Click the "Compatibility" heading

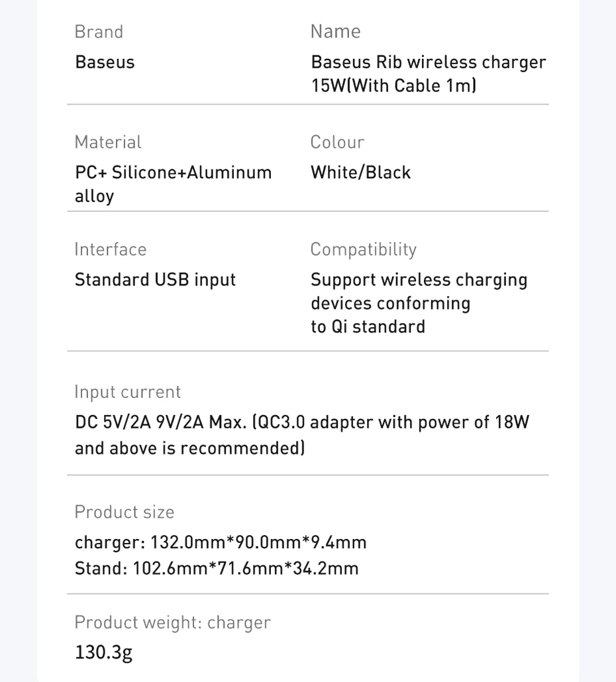pyautogui.click(x=364, y=250)
